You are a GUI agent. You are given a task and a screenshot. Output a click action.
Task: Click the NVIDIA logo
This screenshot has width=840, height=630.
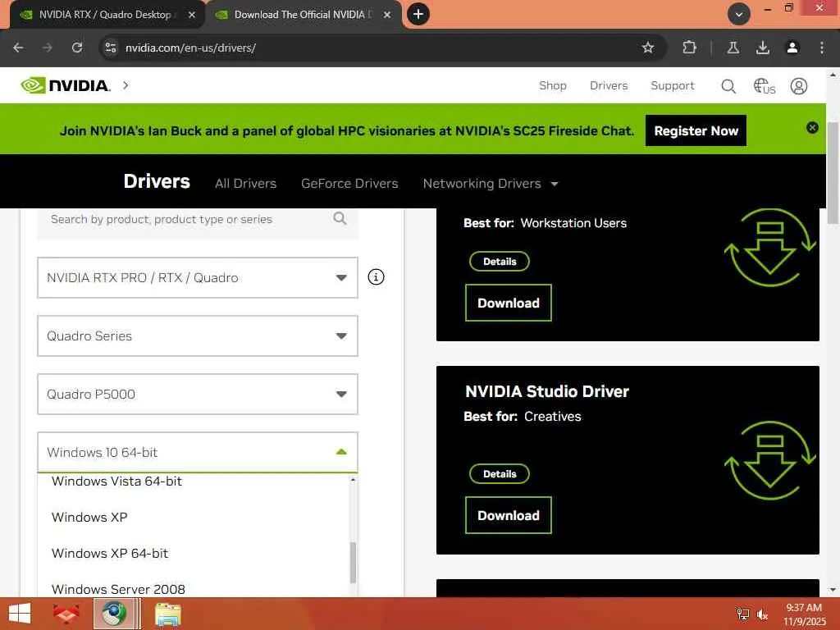(x=66, y=85)
